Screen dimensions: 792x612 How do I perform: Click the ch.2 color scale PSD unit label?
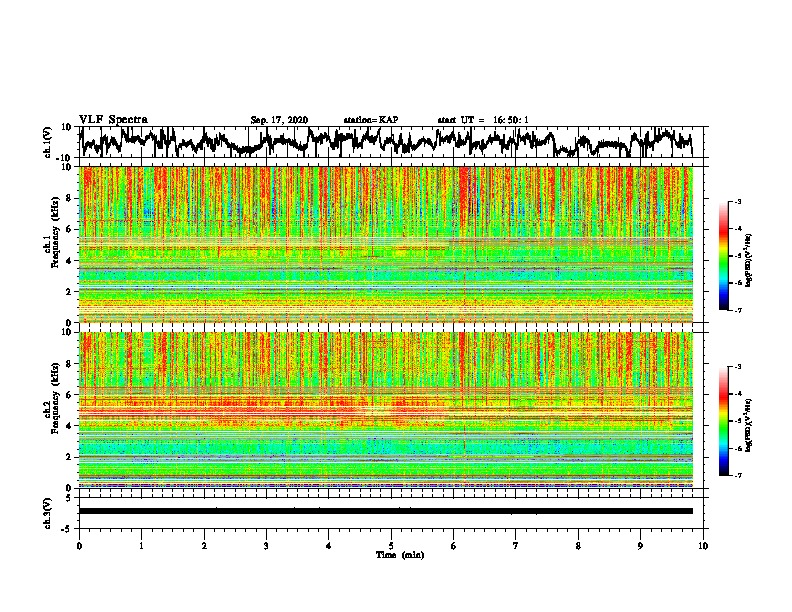[749, 425]
